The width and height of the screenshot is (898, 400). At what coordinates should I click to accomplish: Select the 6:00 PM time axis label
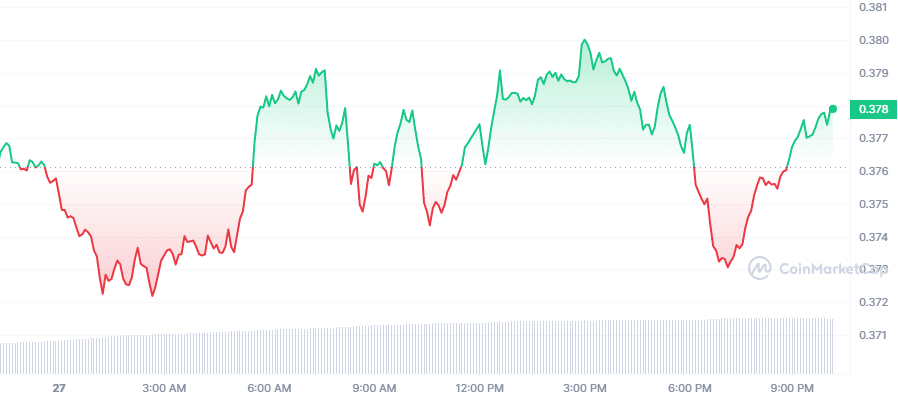tap(690, 388)
